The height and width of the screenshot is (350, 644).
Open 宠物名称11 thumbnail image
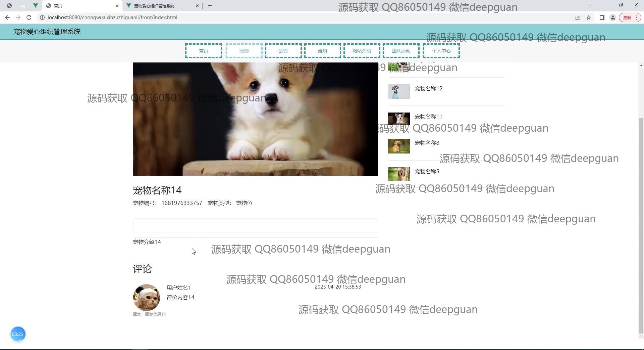399,119
